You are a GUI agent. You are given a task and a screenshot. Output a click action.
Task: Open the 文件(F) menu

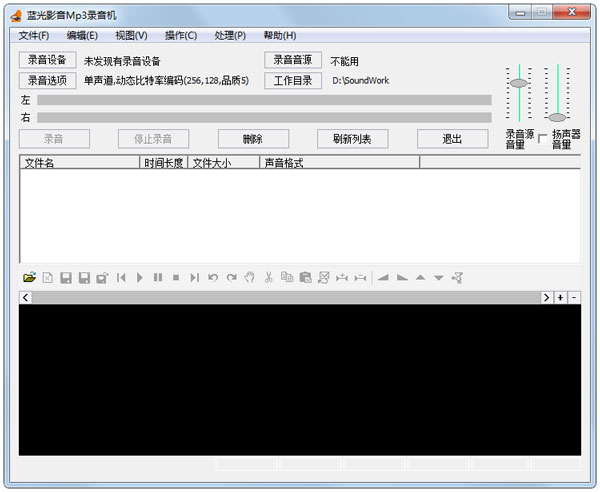tap(34, 36)
